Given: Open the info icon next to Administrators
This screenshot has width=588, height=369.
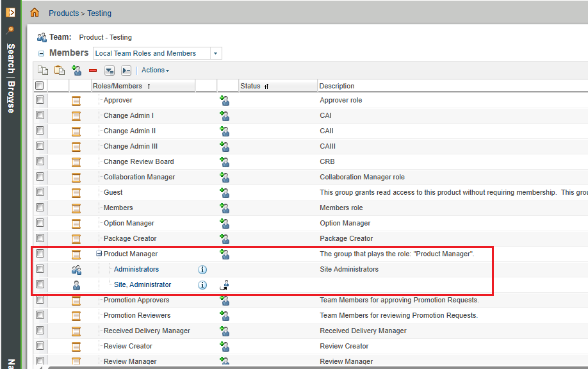Looking at the screenshot, I should click(x=202, y=270).
